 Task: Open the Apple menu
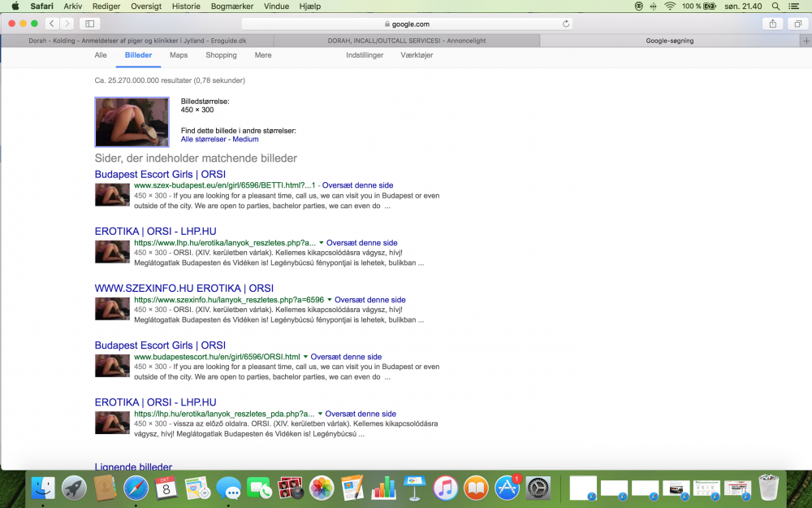(15, 7)
